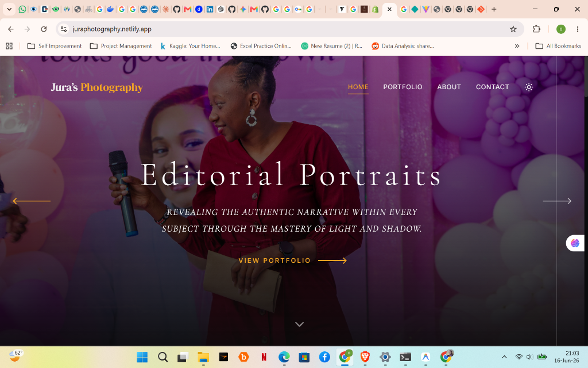This screenshot has width=588, height=368.
Task: Open the Windows Start menu
Action: click(142, 357)
